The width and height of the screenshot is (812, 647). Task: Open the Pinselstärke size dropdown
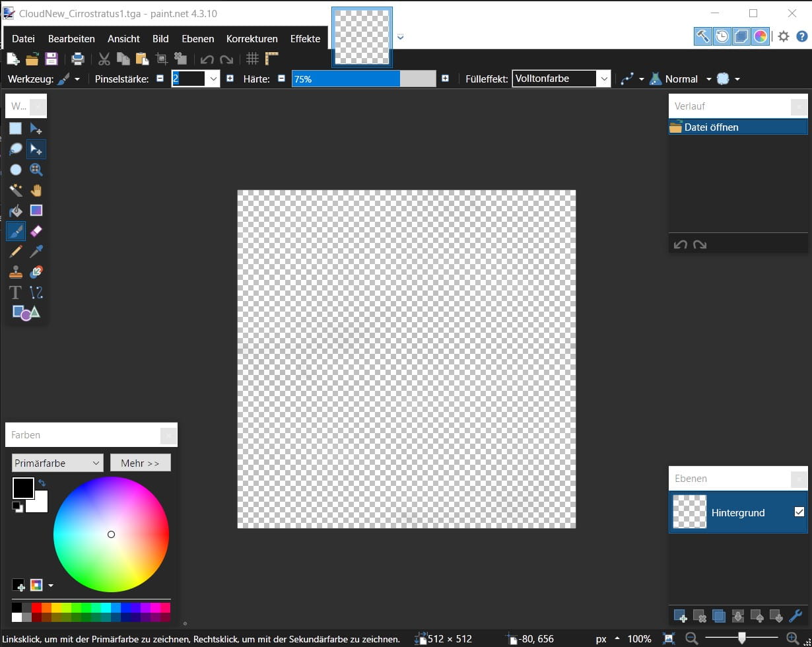tap(213, 79)
